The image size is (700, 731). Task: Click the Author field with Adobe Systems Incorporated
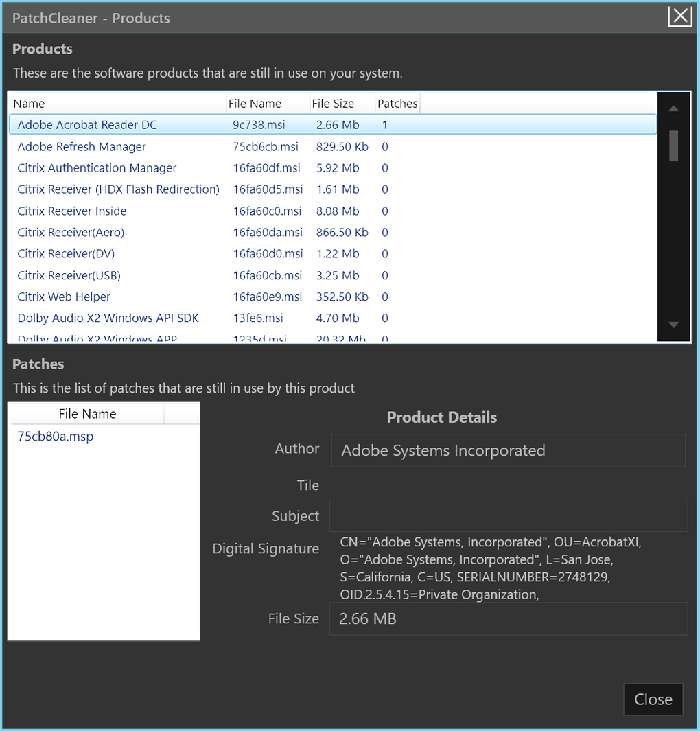tap(508, 450)
